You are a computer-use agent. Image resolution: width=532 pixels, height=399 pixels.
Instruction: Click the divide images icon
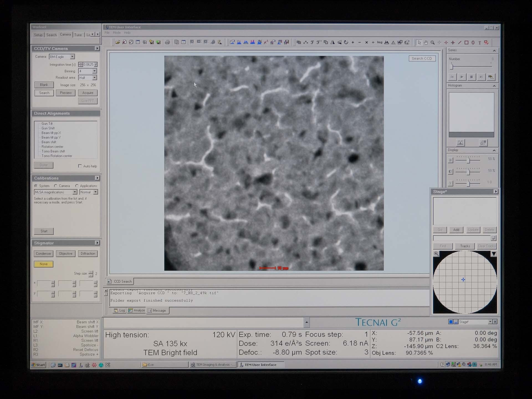(373, 42)
